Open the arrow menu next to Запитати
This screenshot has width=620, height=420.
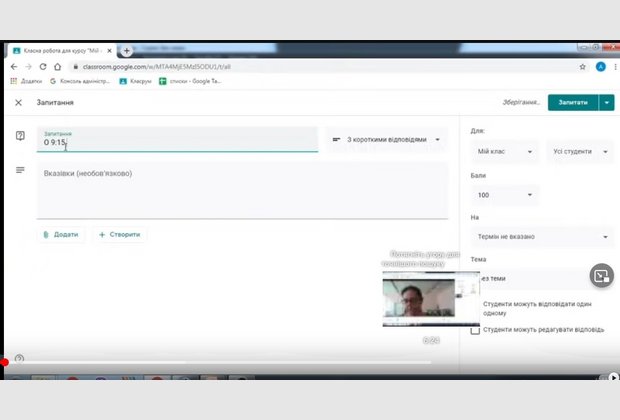(x=607, y=102)
